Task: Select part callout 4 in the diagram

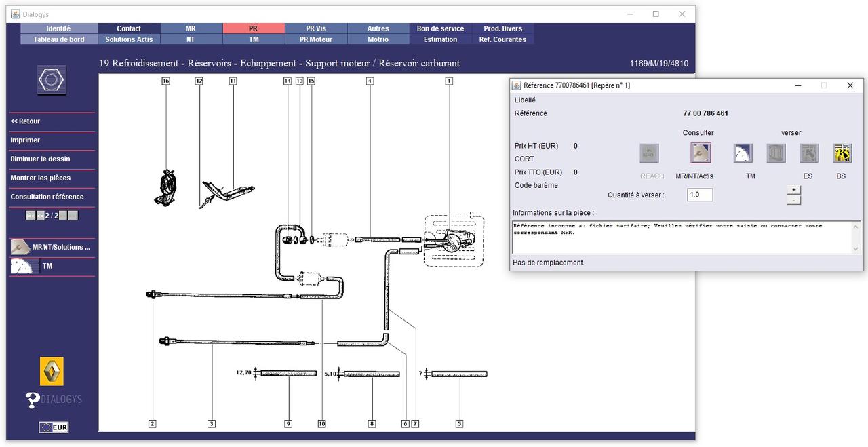Action: [370, 81]
